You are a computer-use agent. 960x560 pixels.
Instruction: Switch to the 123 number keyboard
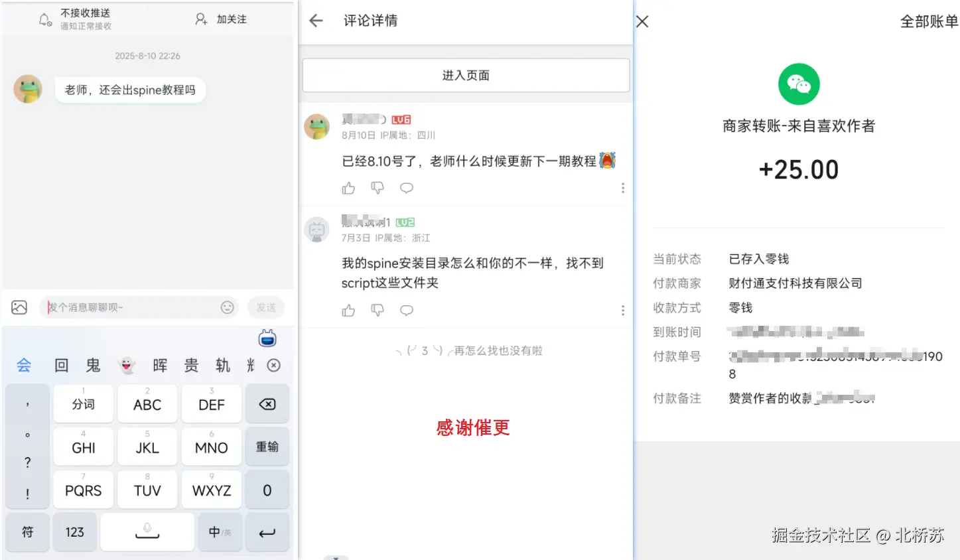[x=74, y=532]
